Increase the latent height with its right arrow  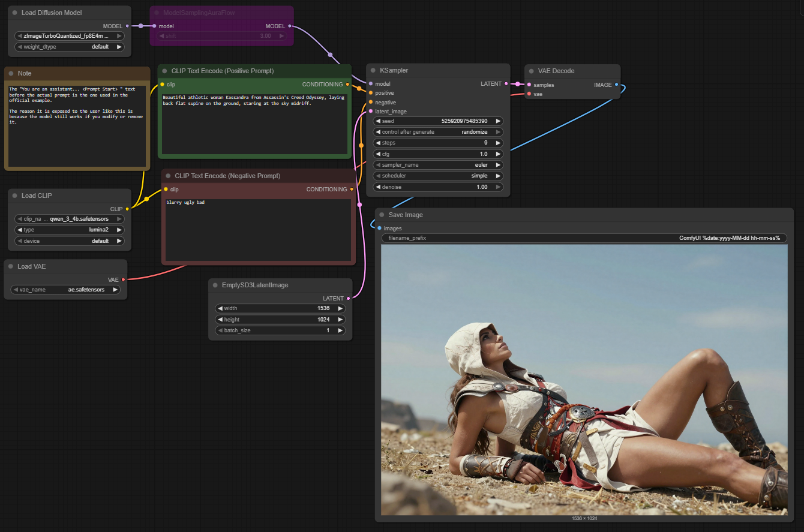tap(340, 320)
